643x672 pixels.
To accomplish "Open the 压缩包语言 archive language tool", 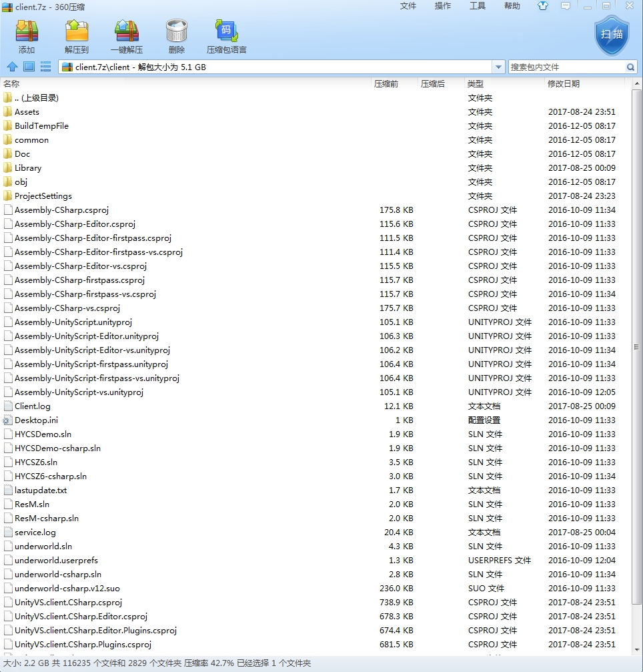I will (x=226, y=36).
